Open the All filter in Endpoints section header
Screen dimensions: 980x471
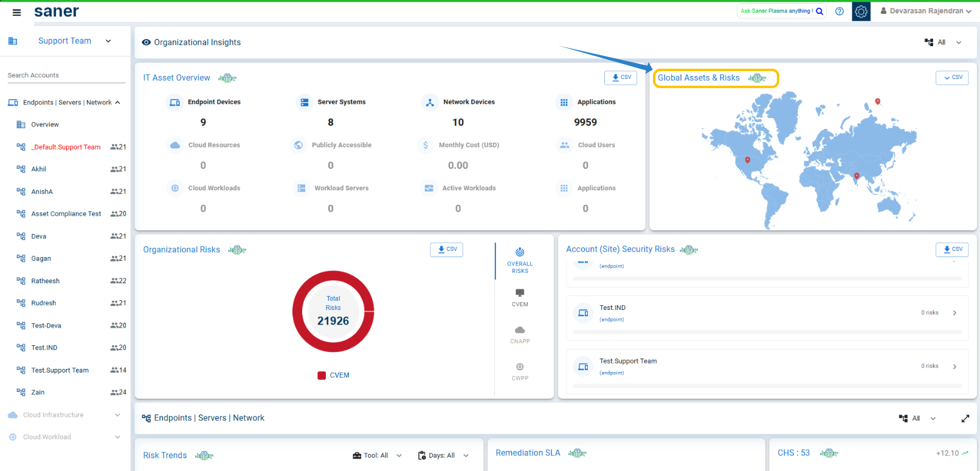click(917, 418)
